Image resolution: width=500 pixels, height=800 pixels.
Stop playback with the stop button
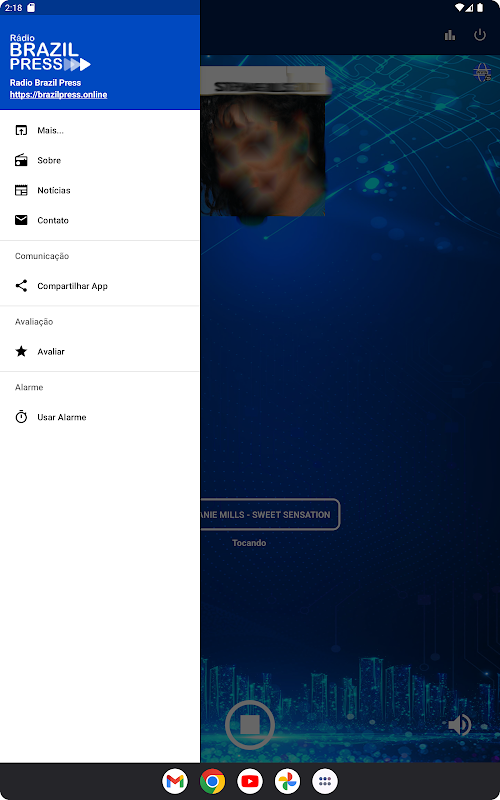(x=250, y=724)
